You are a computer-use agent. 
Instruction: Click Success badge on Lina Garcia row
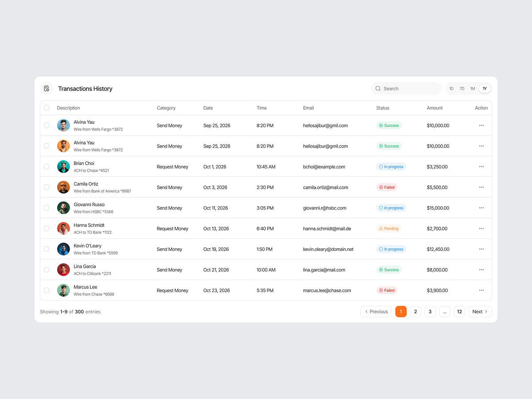click(389, 270)
